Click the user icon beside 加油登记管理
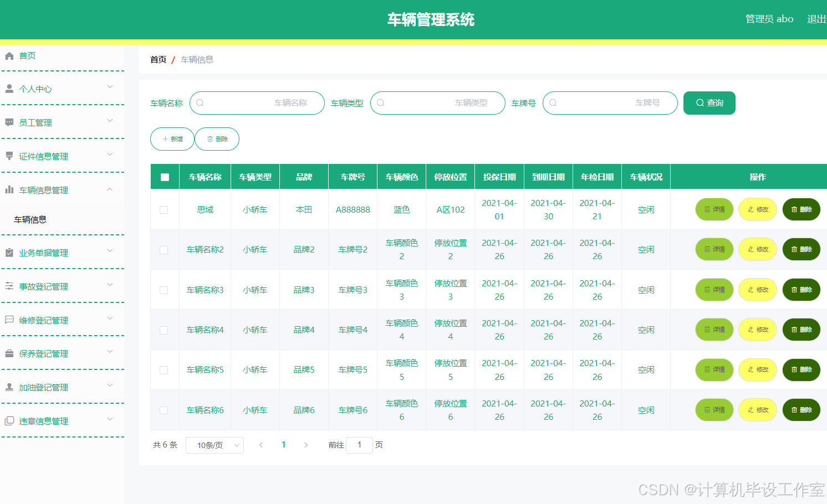This screenshot has width=827, height=504. (9, 387)
